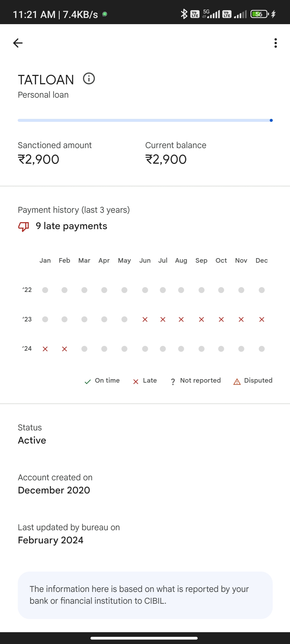Tap the January '22 grey dot

(45, 290)
